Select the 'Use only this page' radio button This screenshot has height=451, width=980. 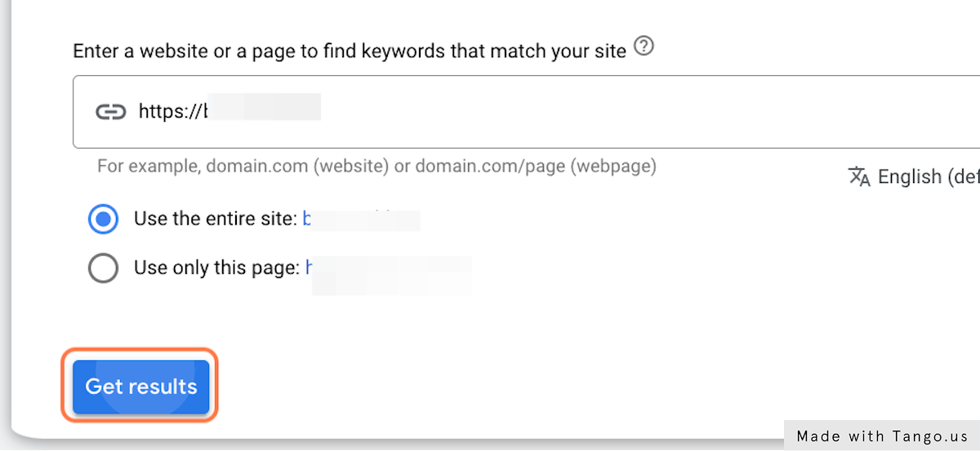point(103,268)
